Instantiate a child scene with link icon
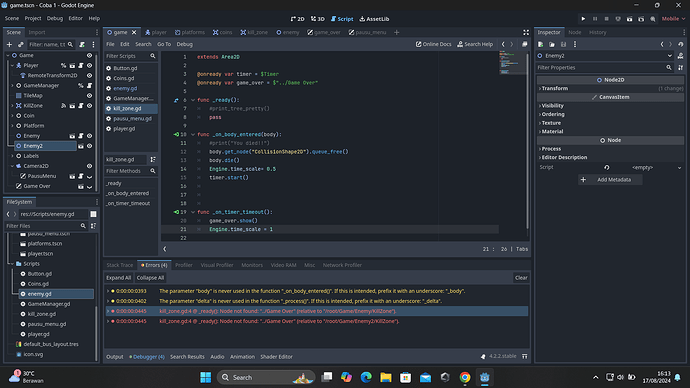This screenshot has height=388, width=690. tap(21, 44)
